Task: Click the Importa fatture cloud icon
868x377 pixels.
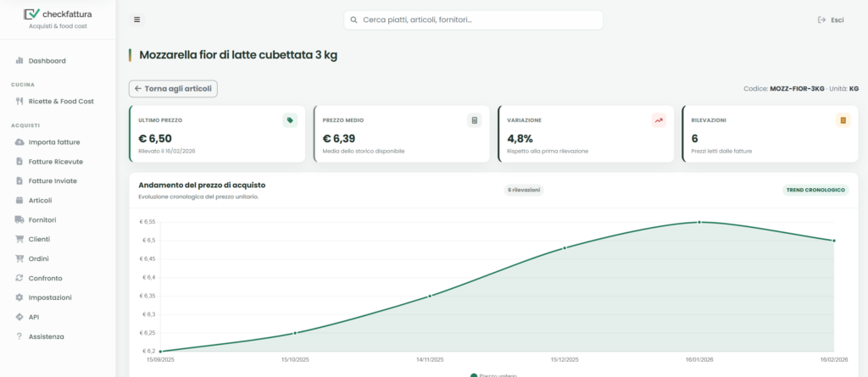Action: (19, 142)
